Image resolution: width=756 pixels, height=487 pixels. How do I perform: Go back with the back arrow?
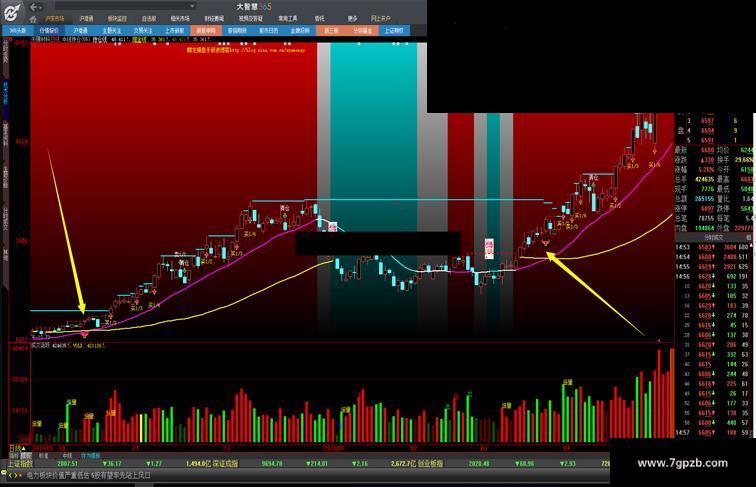(35, 7)
